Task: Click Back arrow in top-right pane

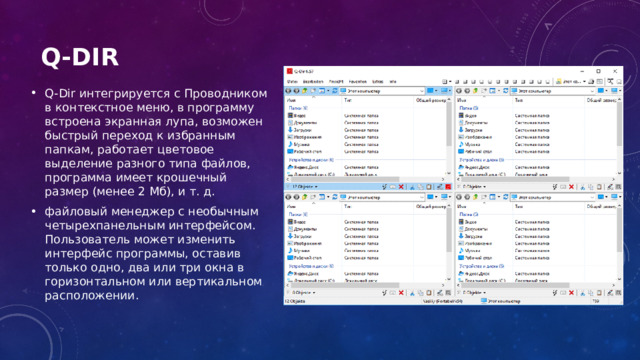Action: [x=459, y=91]
